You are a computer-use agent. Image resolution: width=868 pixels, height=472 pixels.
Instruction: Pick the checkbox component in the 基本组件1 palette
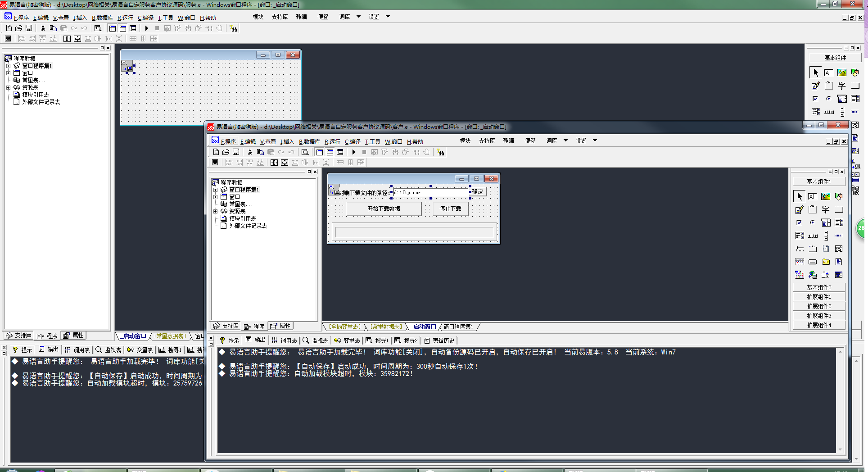799,222
